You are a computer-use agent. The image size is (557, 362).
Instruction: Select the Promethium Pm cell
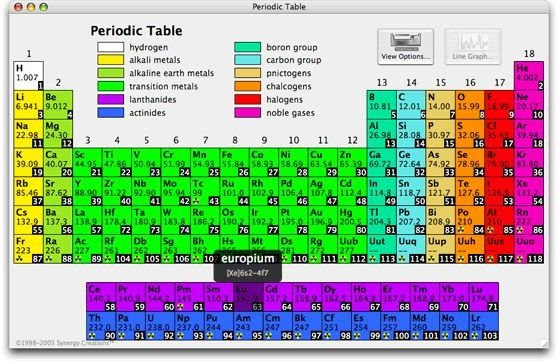(190, 297)
